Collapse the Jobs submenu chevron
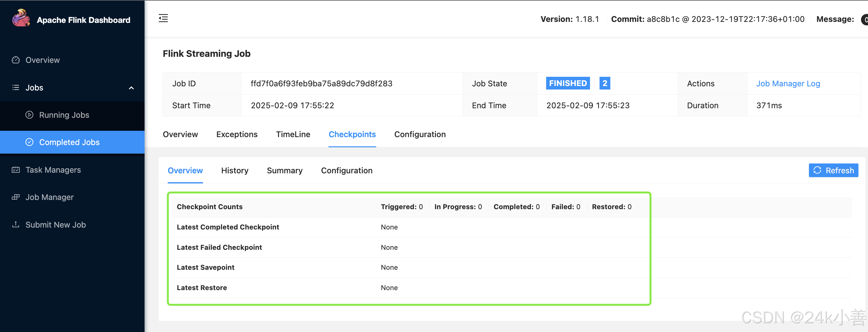868x332 pixels. tap(132, 88)
